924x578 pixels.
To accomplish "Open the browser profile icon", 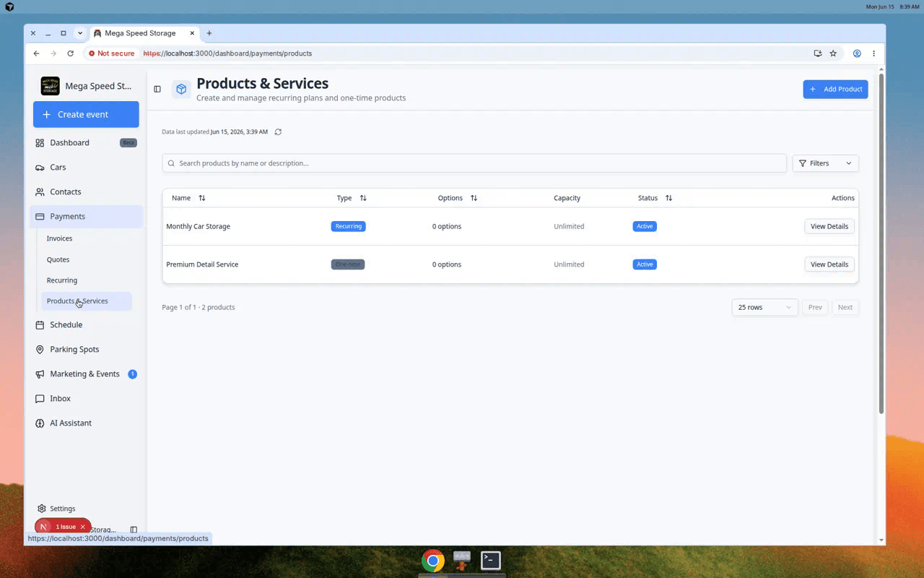I will click(857, 53).
